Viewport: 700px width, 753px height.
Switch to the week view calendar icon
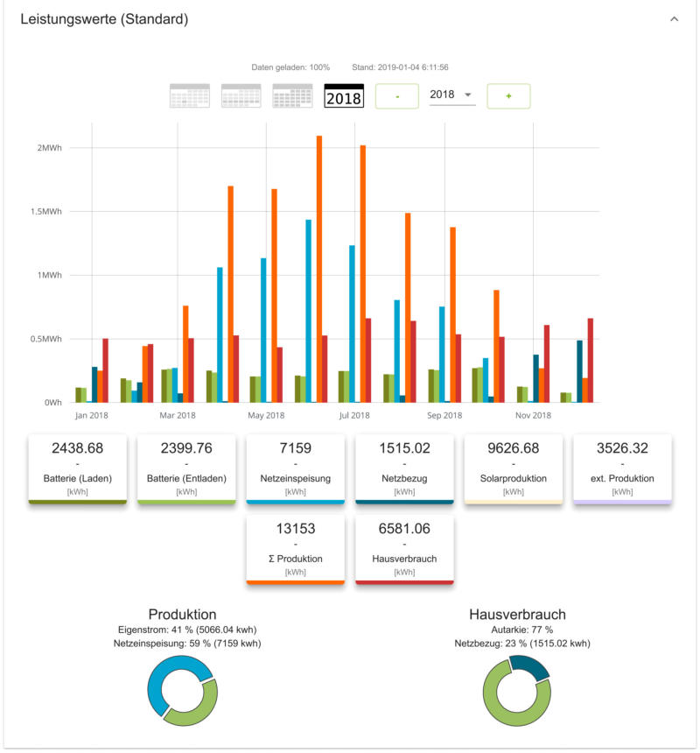pyautogui.click(x=241, y=95)
